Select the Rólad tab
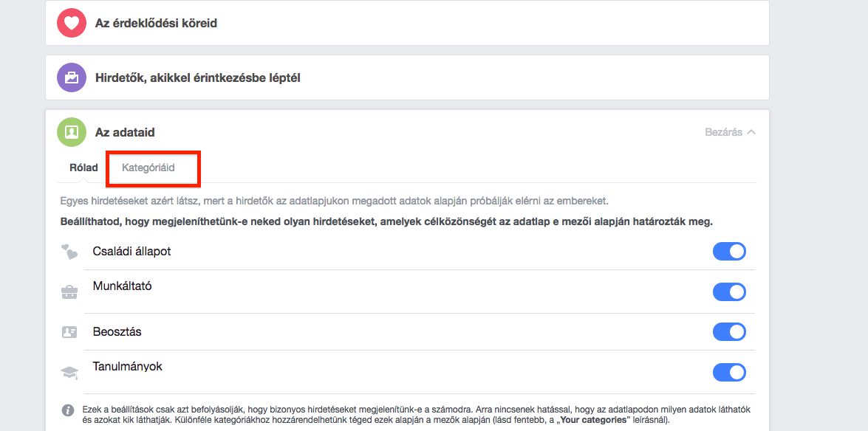 [82, 167]
